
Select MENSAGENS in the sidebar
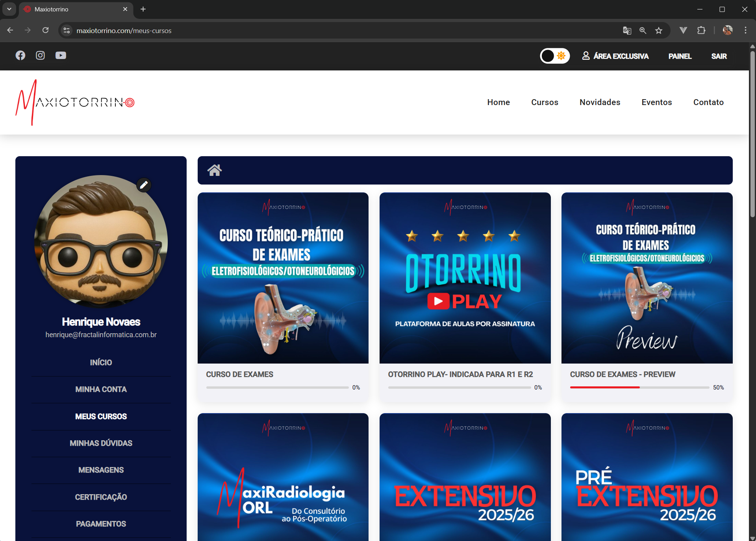101,470
